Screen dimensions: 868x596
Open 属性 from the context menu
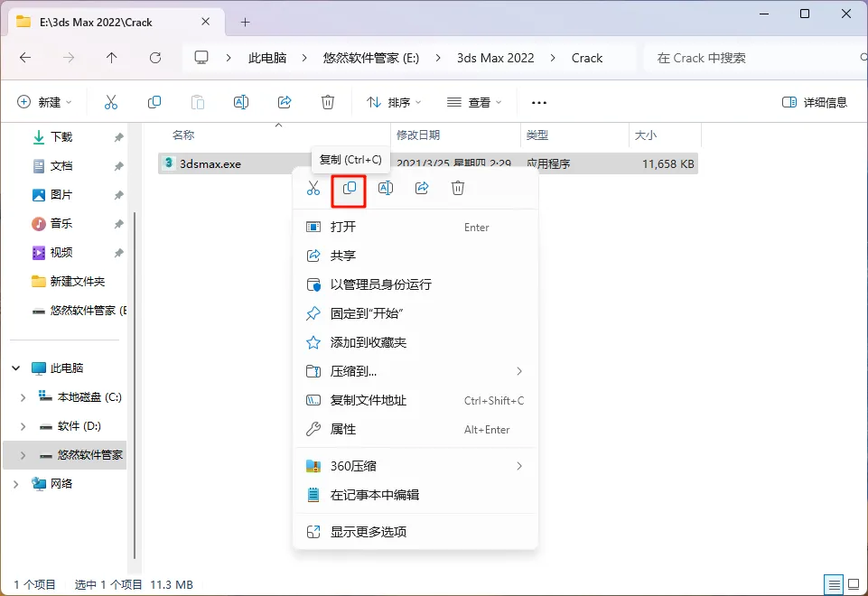click(x=415, y=429)
